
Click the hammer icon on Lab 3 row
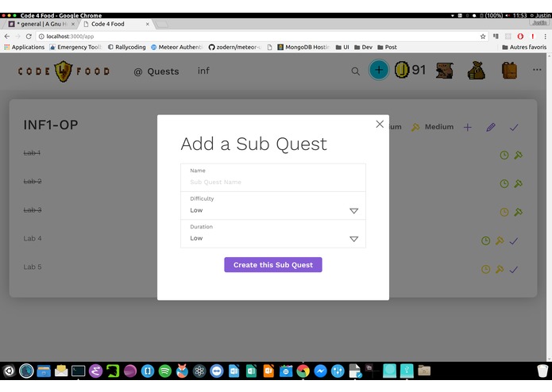(x=518, y=212)
